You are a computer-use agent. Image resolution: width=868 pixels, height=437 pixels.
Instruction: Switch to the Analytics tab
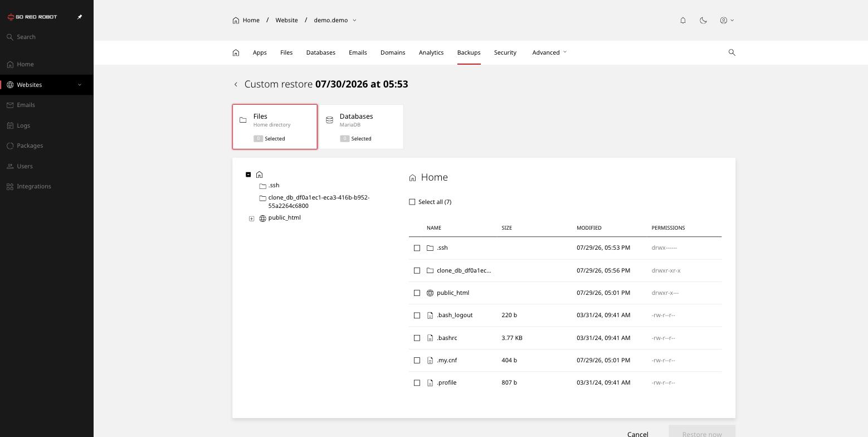click(431, 52)
